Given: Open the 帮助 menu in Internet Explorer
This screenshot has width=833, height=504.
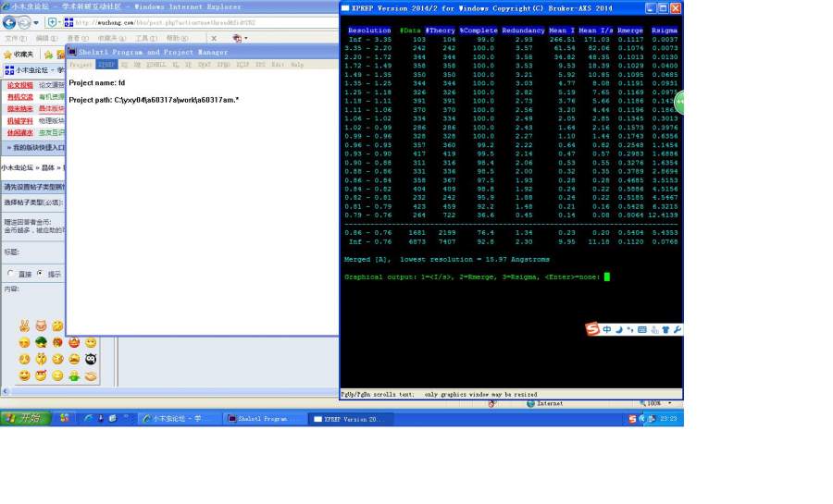Looking at the screenshot, I should tap(178, 38).
